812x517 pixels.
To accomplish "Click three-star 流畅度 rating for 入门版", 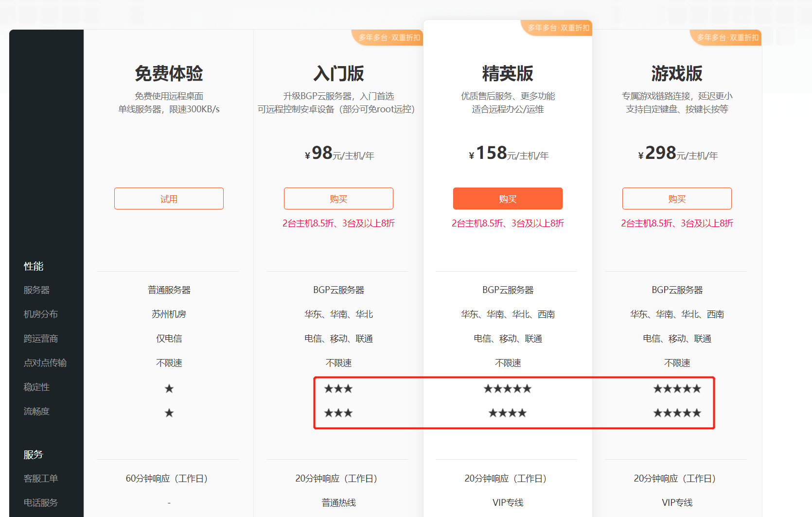I will [x=338, y=413].
